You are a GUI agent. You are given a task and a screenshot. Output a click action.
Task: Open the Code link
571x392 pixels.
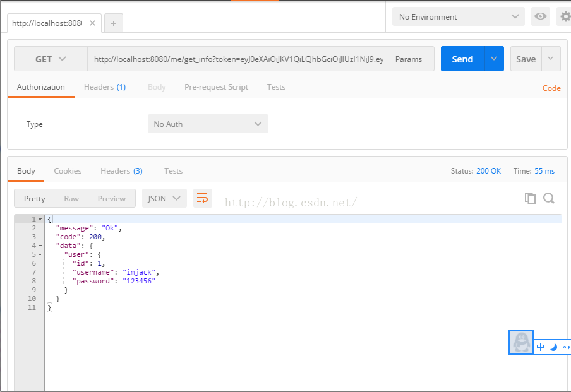click(551, 88)
